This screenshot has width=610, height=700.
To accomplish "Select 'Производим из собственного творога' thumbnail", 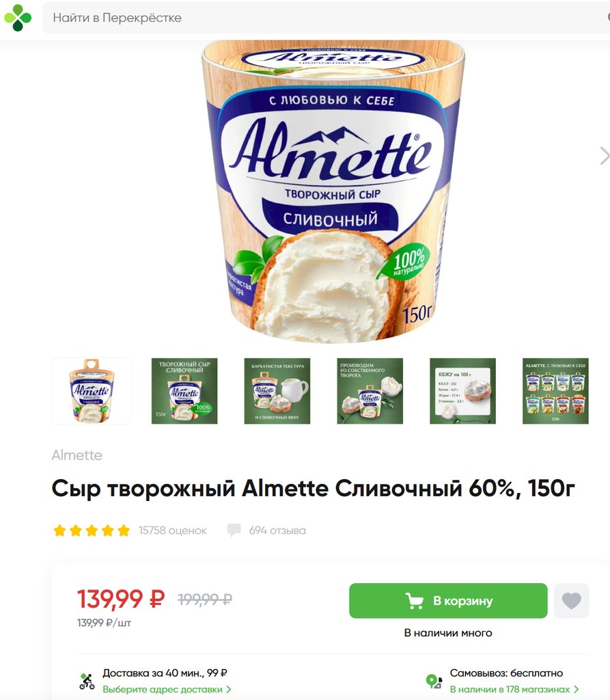I will click(370, 390).
